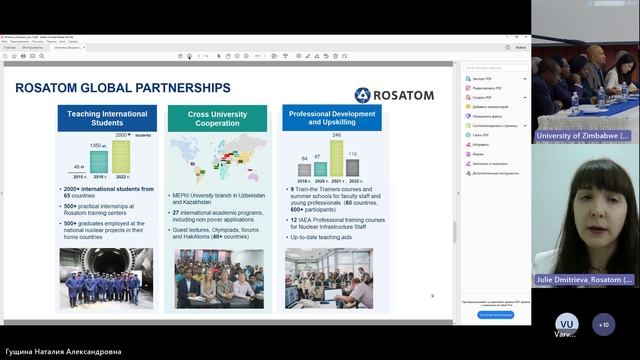Click the stamp sign icon in toolbar
Screen dimensions: 640x360
317,56
